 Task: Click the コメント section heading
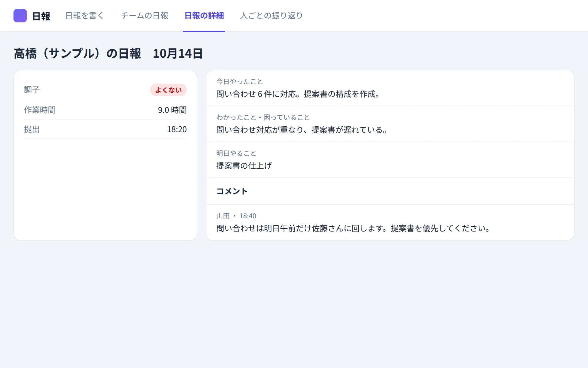tap(232, 191)
